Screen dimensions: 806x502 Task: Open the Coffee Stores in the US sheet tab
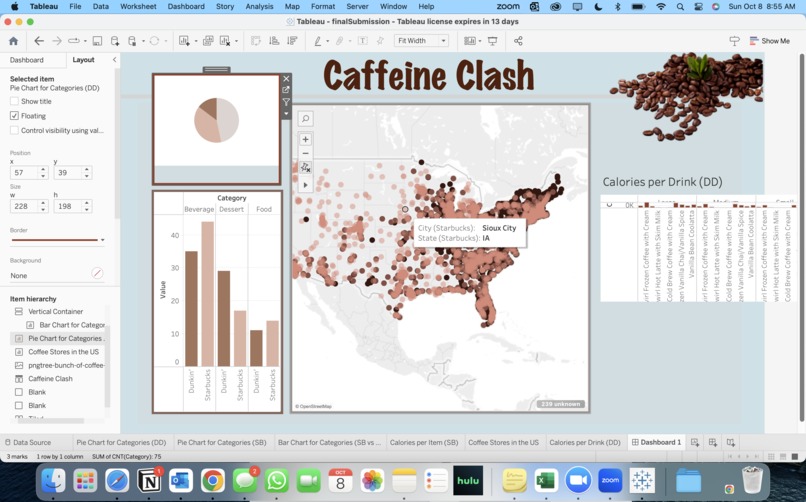coord(503,442)
